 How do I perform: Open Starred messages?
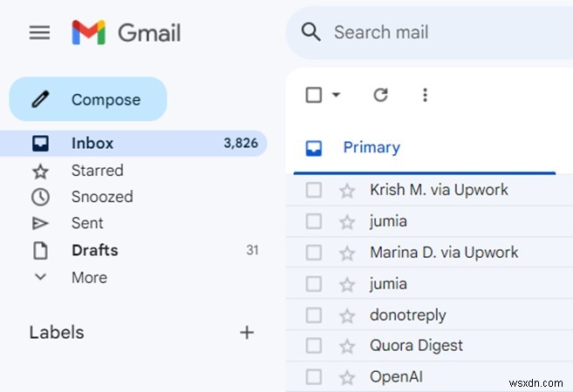pyautogui.click(x=133, y=171)
